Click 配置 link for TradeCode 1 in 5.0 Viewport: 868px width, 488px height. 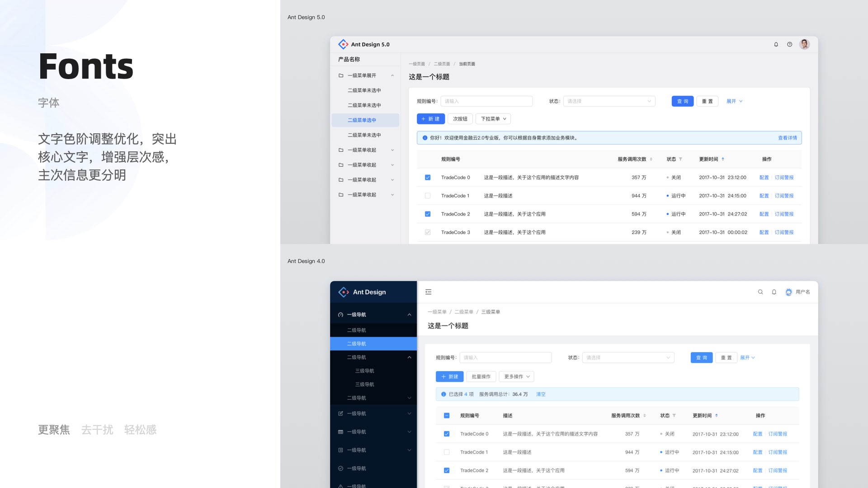pos(764,196)
